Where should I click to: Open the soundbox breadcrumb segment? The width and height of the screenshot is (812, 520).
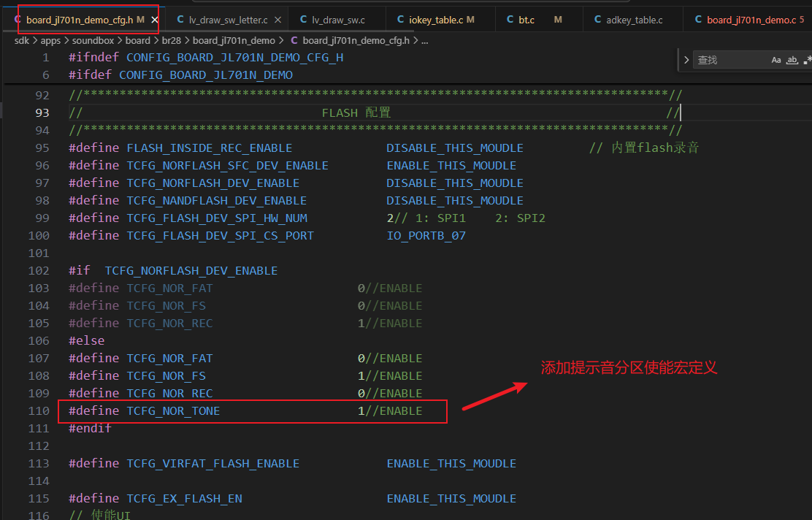tap(93, 40)
